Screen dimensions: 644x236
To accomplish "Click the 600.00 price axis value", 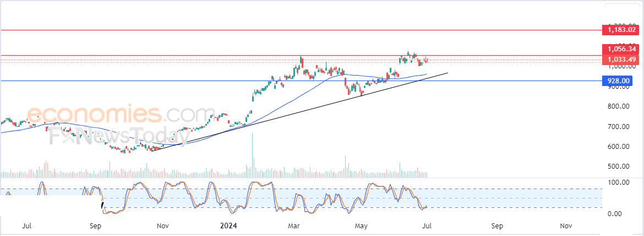I will pos(620,146).
